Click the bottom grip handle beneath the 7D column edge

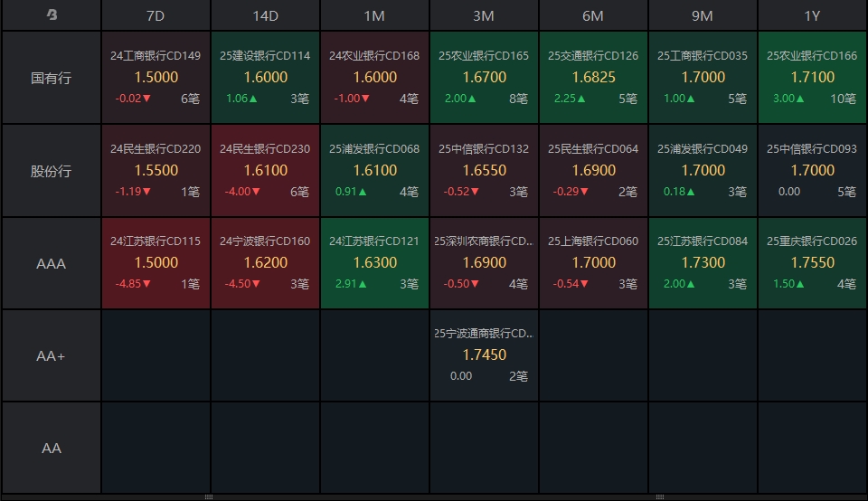209,497
